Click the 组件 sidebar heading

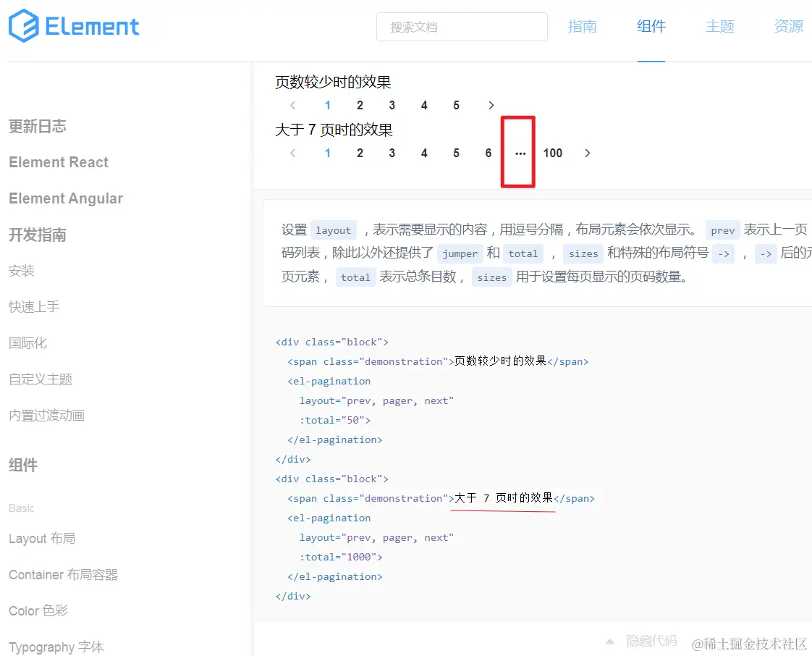(23, 465)
